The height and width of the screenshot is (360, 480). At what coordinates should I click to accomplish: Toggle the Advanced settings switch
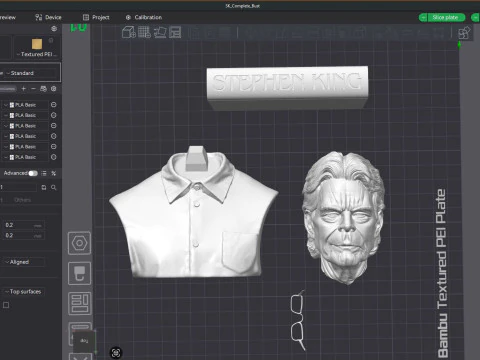coord(33,173)
